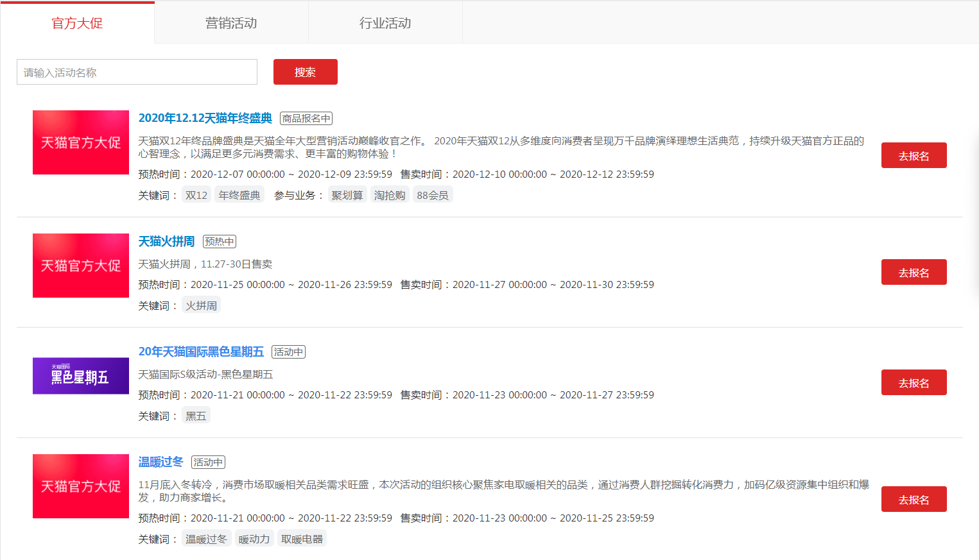Click the 双12 keyword tag
The height and width of the screenshot is (560, 979).
pyautogui.click(x=196, y=195)
